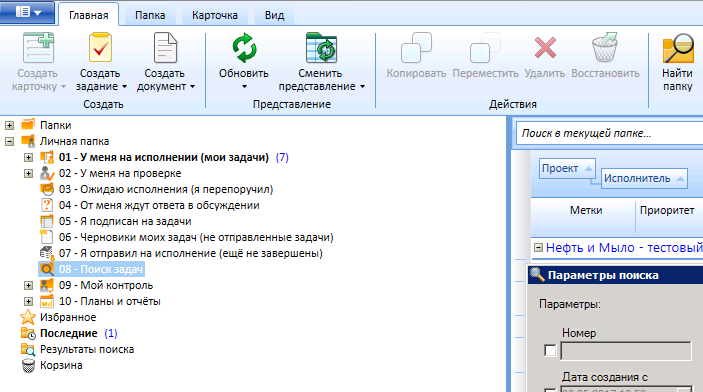The height and width of the screenshot is (392, 703).
Task: Click the Проект grouping chip
Action: tap(567, 169)
